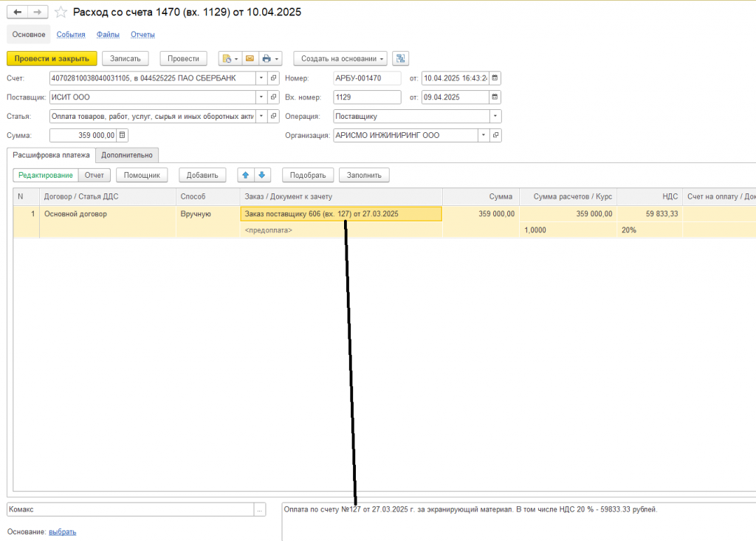This screenshot has height=541, width=756.
Task: Click the Заполнить button
Action: (364, 175)
